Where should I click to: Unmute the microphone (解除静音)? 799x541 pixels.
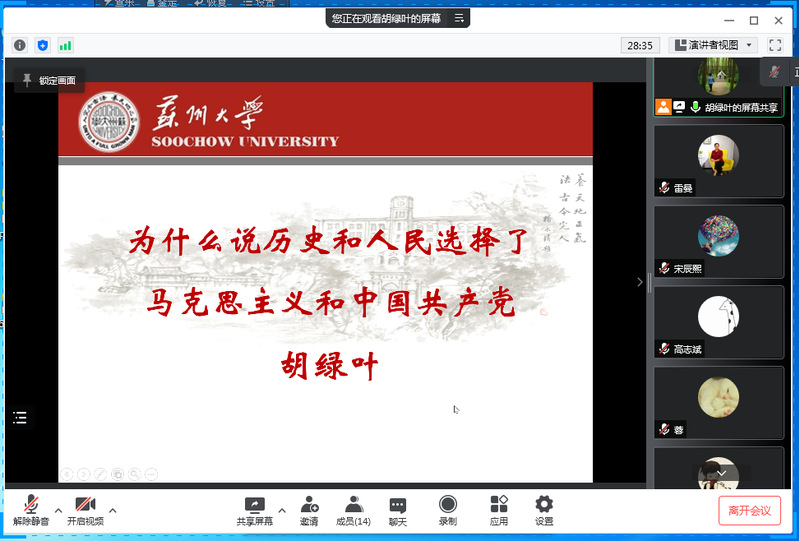[x=31, y=505]
